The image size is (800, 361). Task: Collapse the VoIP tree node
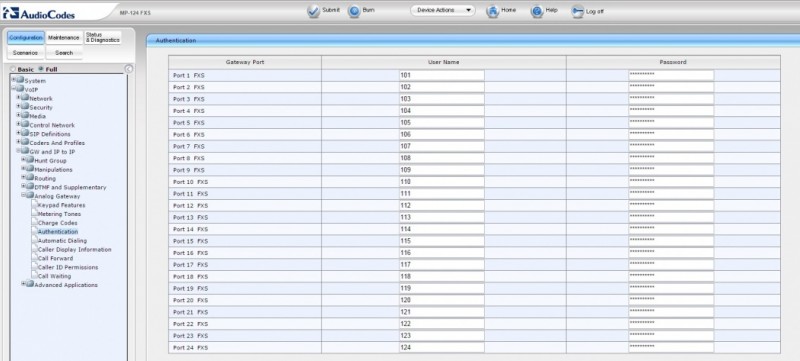pos(14,88)
